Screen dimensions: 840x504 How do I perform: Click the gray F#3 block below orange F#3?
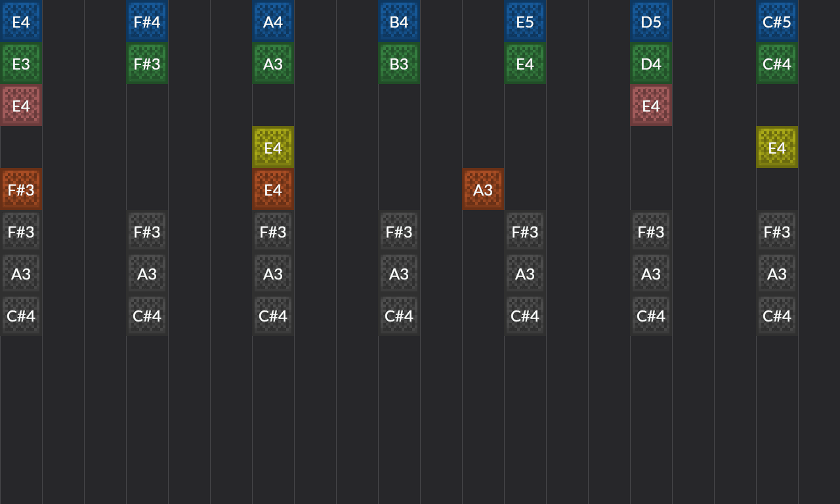(x=21, y=231)
